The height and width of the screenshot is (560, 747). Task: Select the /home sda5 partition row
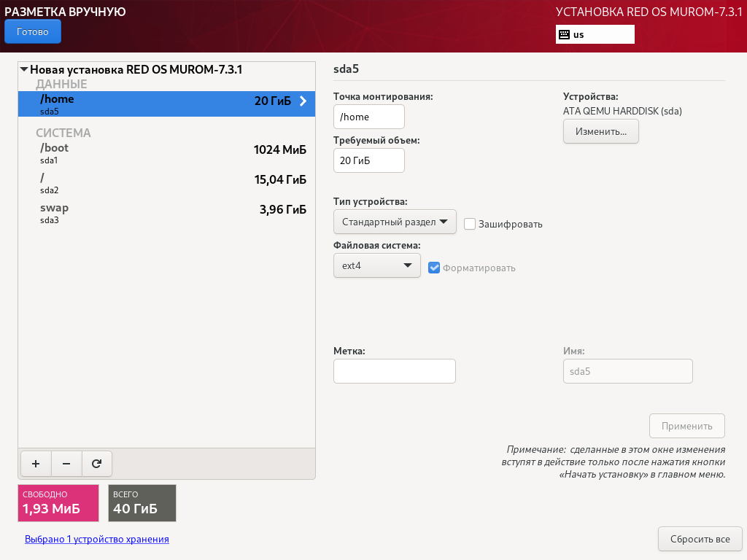pos(167,104)
